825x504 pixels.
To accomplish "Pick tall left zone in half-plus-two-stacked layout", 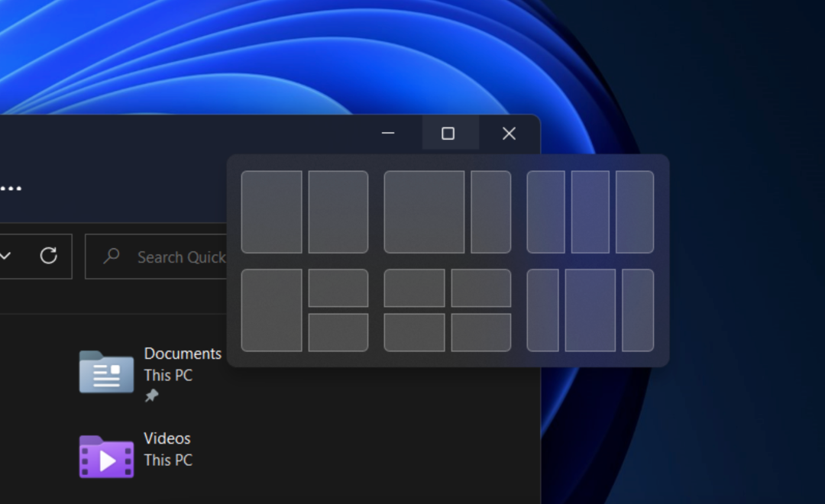I will 271,310.
